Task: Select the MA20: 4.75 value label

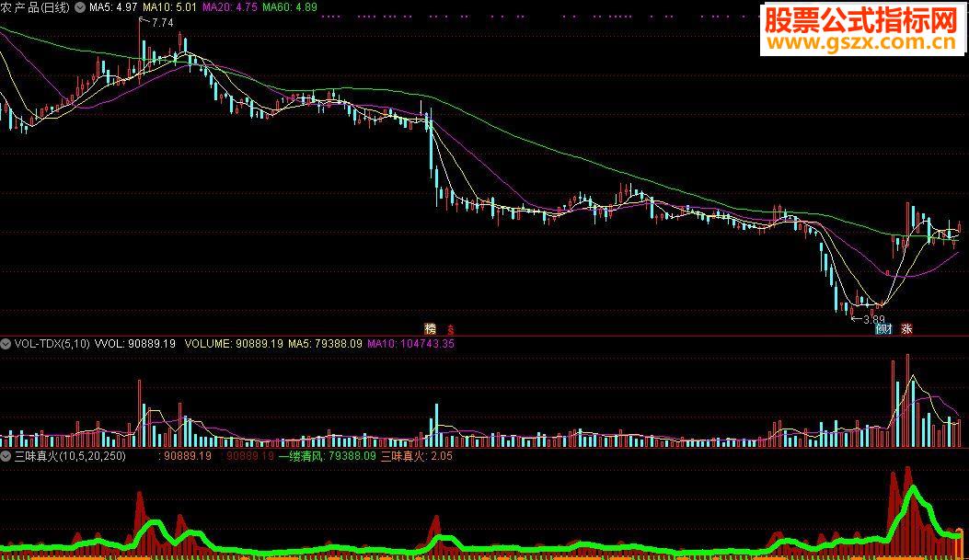Action: (229, 7)
